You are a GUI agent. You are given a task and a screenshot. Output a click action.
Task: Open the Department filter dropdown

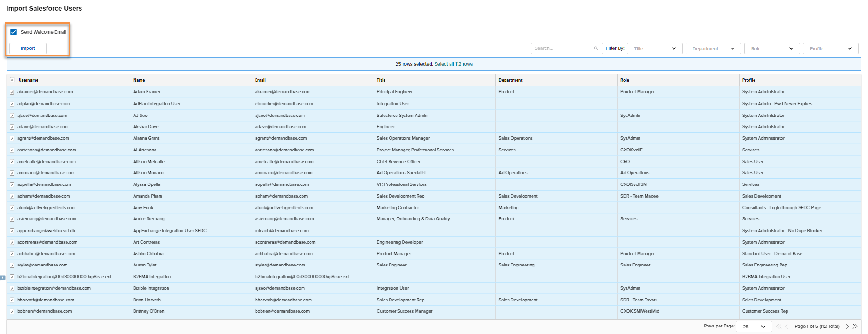(713, 48)
